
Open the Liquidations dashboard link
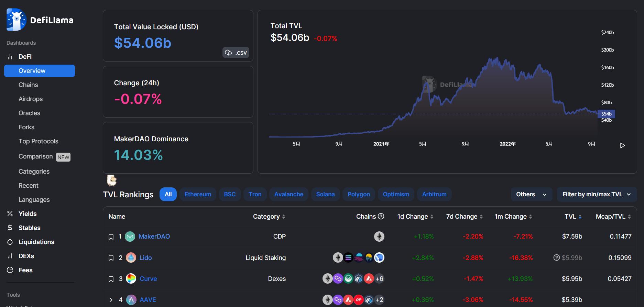click(x=36, y=242)
